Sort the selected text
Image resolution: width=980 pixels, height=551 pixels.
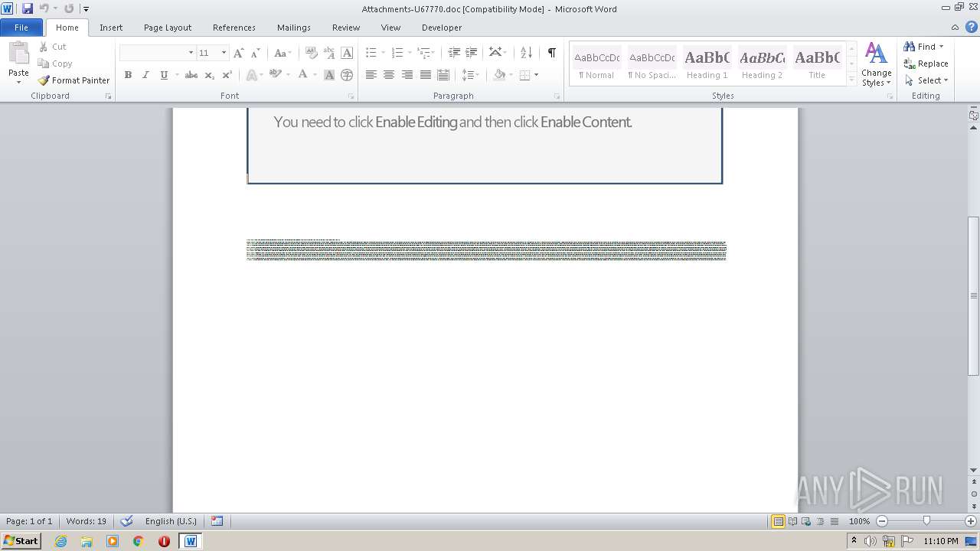526,53
